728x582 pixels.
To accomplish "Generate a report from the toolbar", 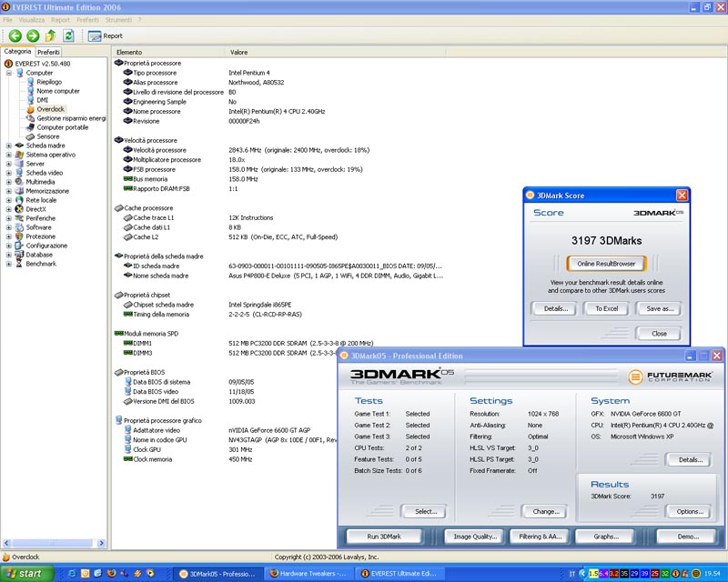I will pos(105,35).
